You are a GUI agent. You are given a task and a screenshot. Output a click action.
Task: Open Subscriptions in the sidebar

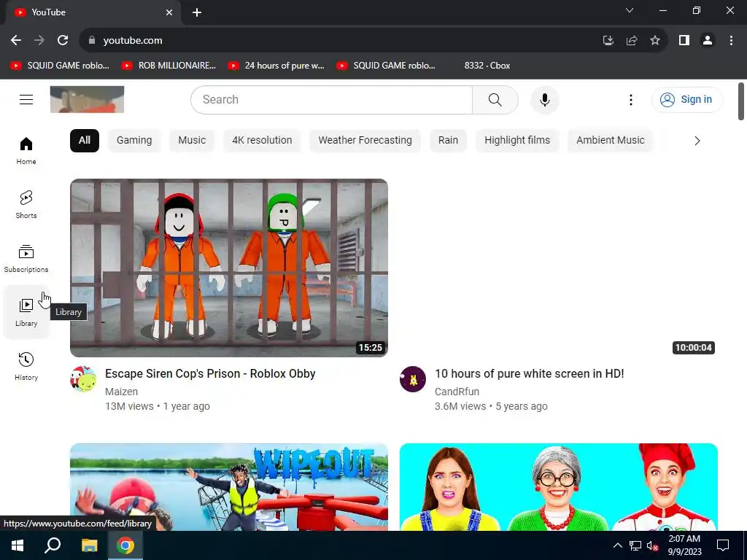click(x=26, y=259)
